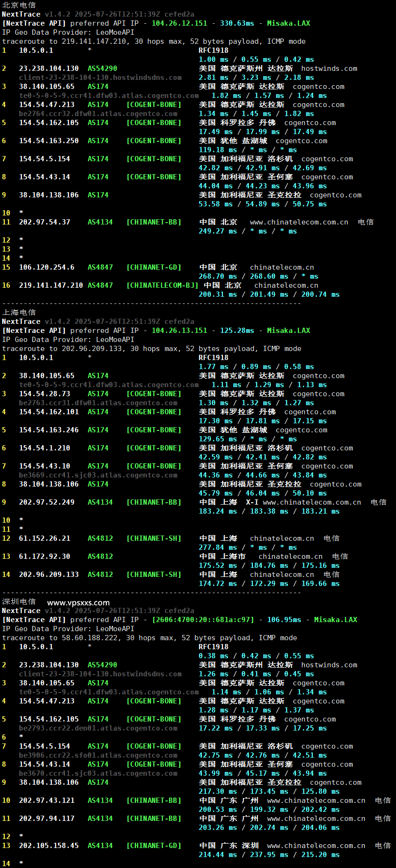The height and width of the screenshot is (868, 396).
Task: Select the 277.84 ms latency
Action: (218, 547)
